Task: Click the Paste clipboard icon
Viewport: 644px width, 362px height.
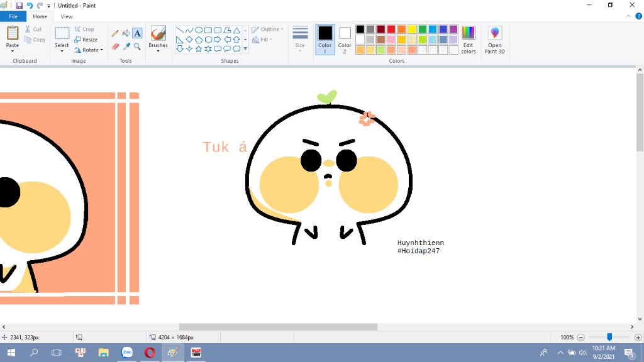Action: (x=13, y=33)
